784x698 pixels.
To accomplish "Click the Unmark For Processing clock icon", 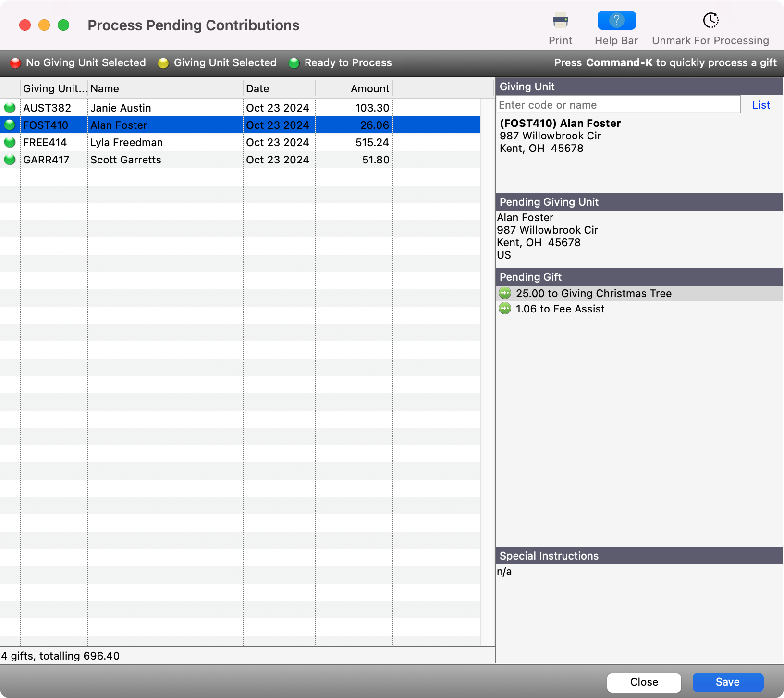I will (x=710, y=21).
